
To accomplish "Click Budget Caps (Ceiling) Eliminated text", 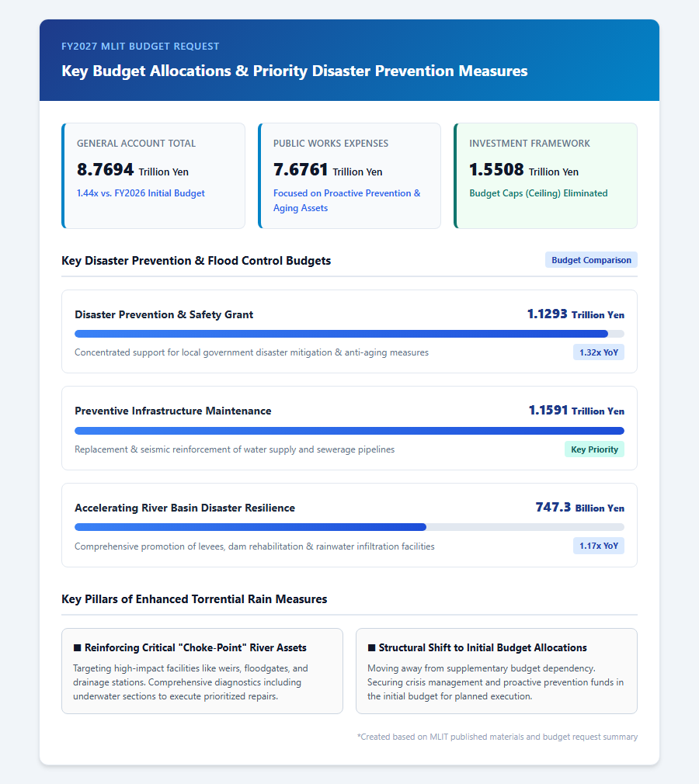I will 538,193.
